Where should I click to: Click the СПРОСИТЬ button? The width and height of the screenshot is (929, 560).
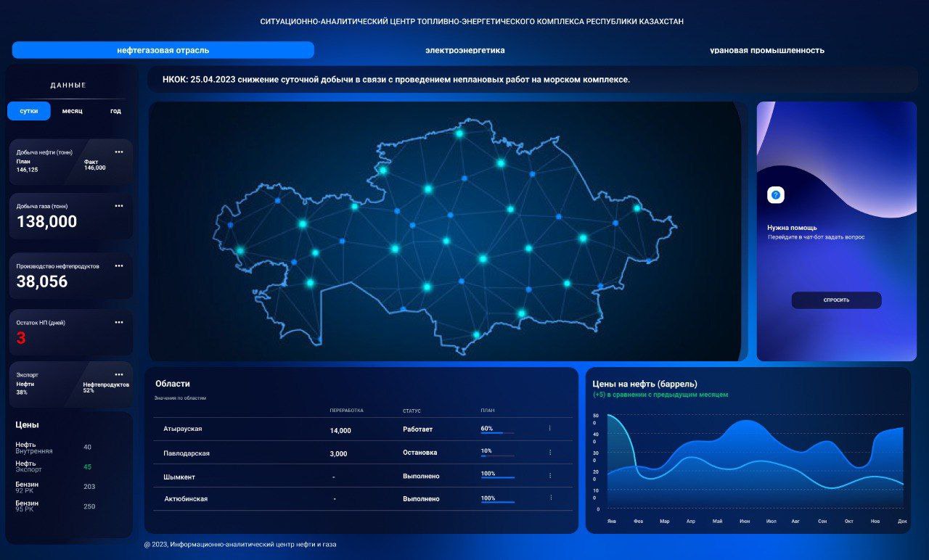pos(836,300)
